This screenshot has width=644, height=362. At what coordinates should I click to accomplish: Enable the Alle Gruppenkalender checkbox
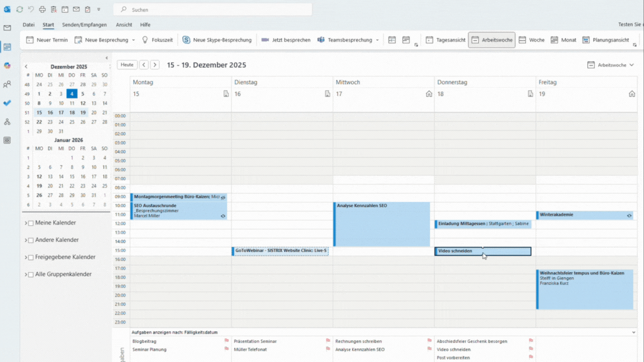pyautogui.click(x=31, y=275)
